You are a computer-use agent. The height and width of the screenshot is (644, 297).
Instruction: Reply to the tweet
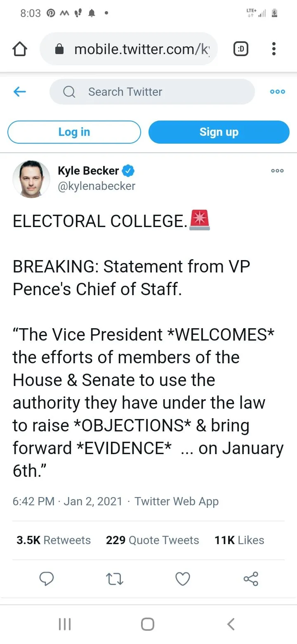point(46,579)
